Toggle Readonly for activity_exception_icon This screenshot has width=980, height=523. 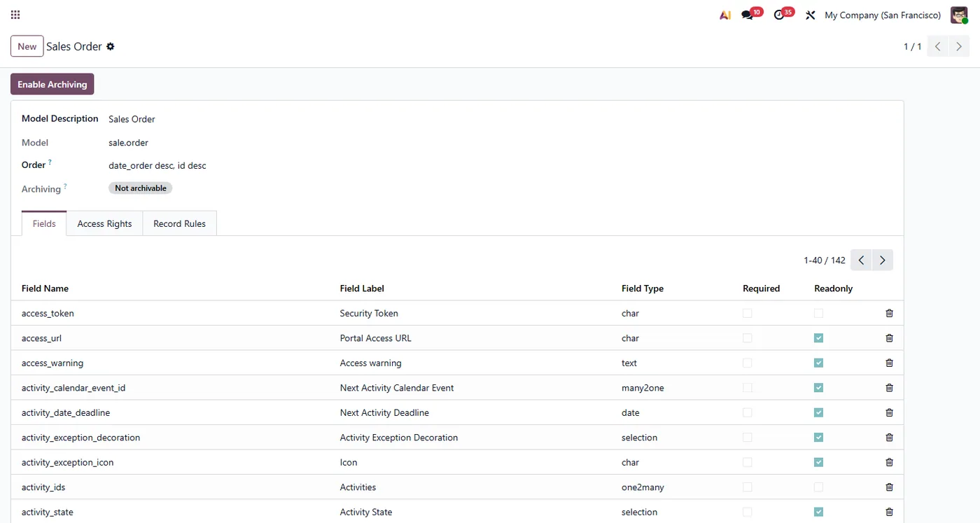click(x=818, y=462)
